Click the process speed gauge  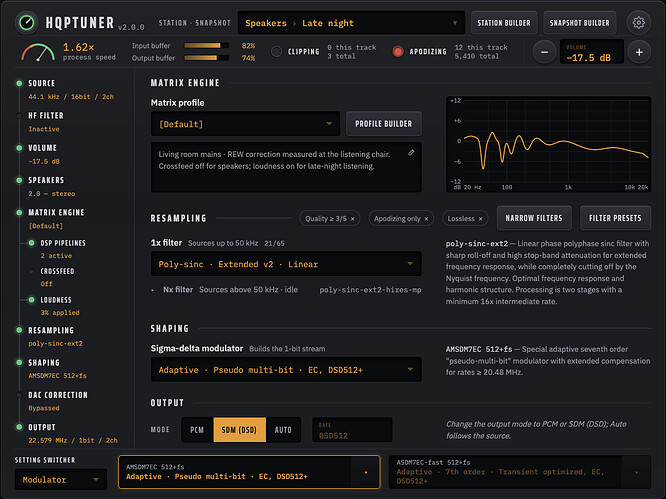click(38, 52)
